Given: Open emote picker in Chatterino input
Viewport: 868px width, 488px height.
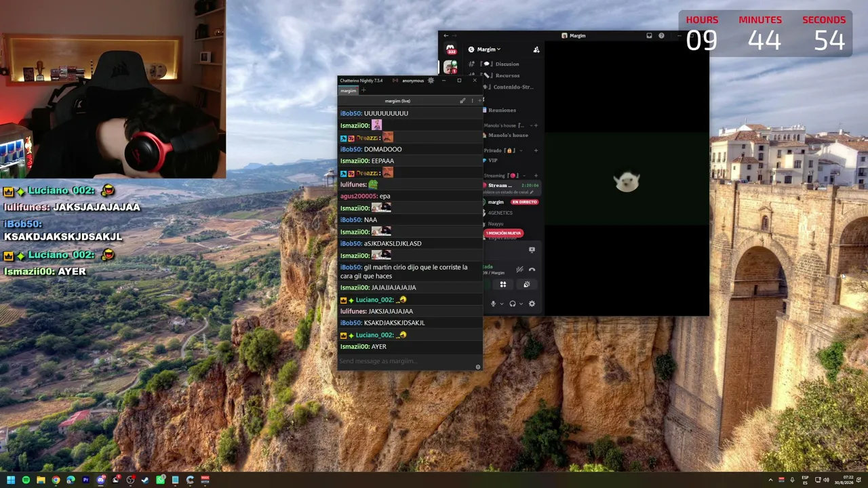Looking at the screenshot, I should point(478,367).
